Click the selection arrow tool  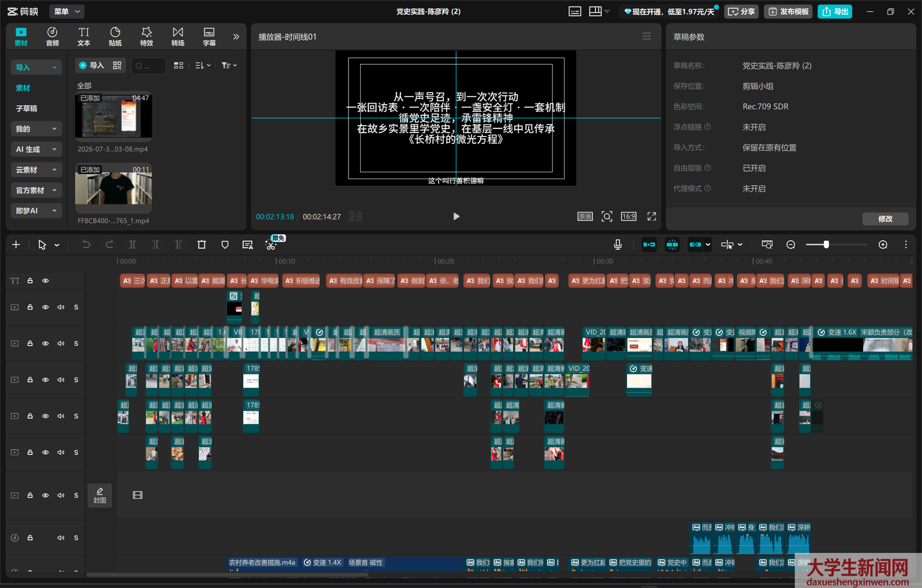pyautogui.click(x=42, y=245)
